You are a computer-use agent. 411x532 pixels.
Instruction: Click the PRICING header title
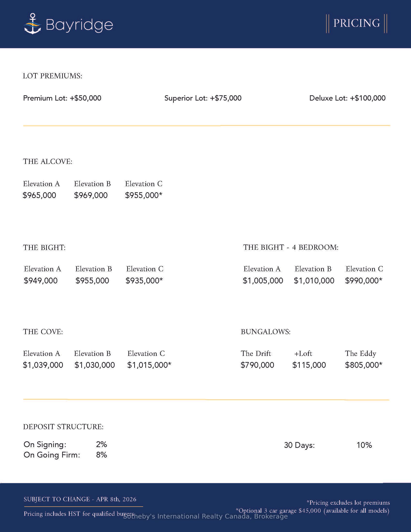click(356, 23)
